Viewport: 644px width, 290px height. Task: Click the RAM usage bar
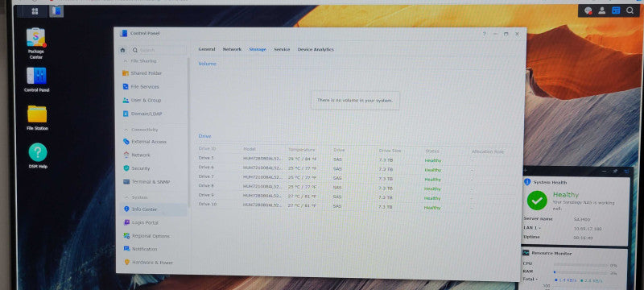coord(580,272)
